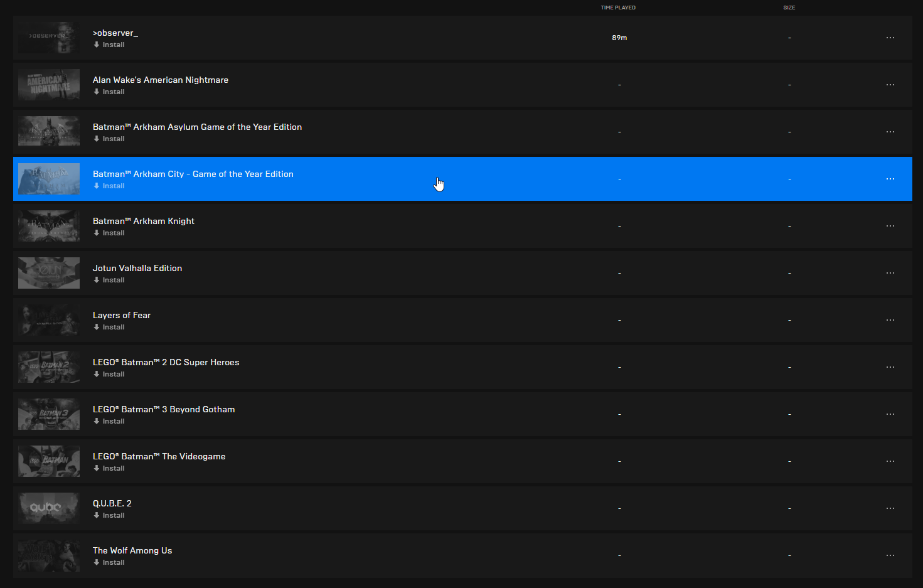Open three-dot menu for Layers of Fear
Image resolution: width=923 pixels, height=588 pixels.
[890, 320]
